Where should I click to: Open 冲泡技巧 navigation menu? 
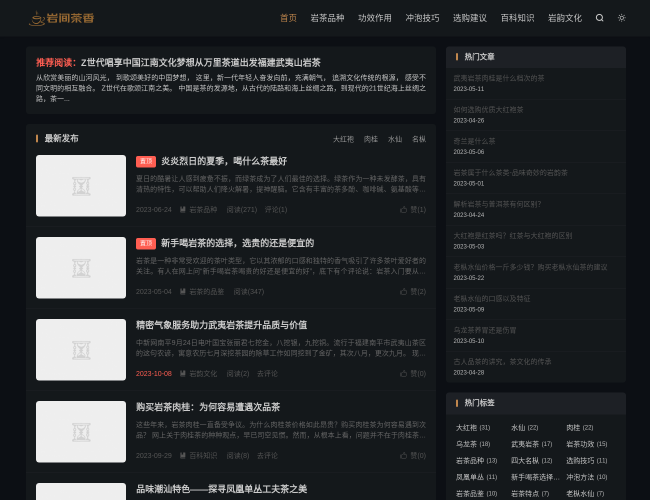point(422,18)
